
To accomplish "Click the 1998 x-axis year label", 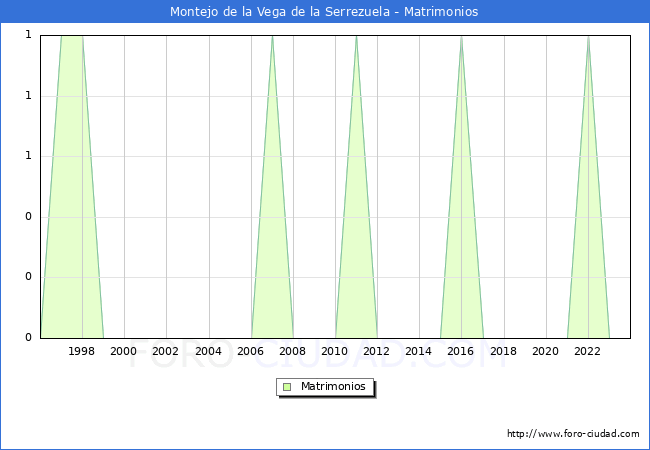I will coord(82,351).
